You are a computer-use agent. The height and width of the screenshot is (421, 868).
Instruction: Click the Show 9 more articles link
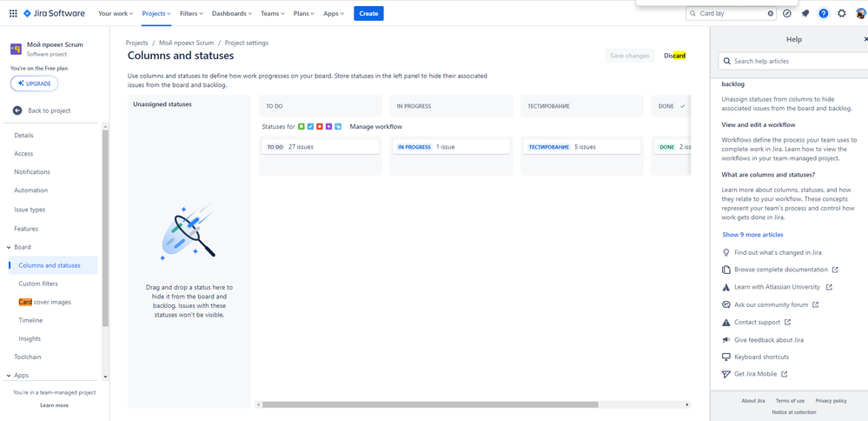(x=752, y=234)
